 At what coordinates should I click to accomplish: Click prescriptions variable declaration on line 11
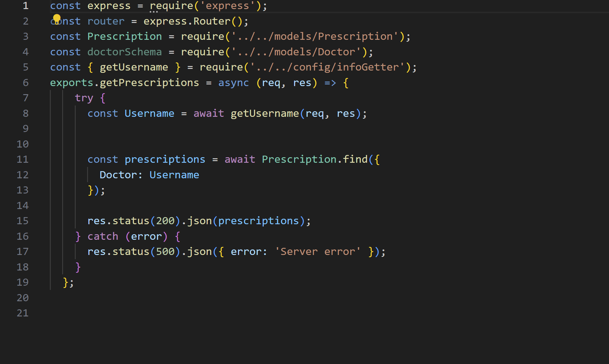pyautogui.click(x=165, y=160)
